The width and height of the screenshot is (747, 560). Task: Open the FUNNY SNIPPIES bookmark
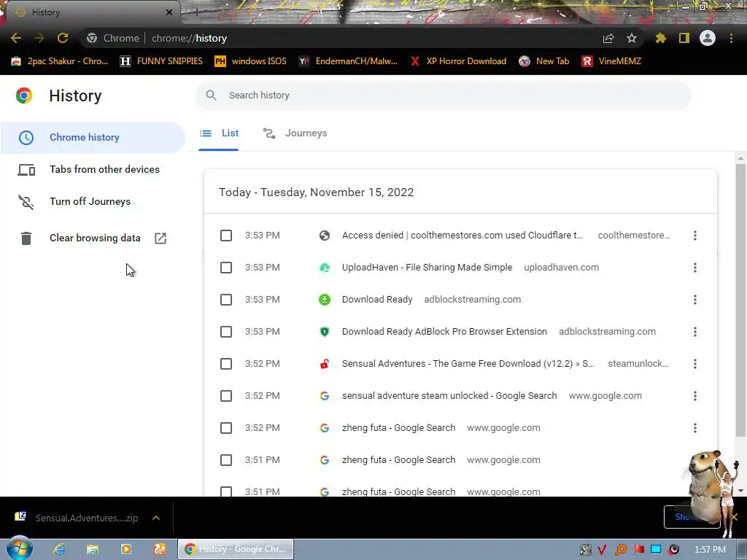[161, 61]
